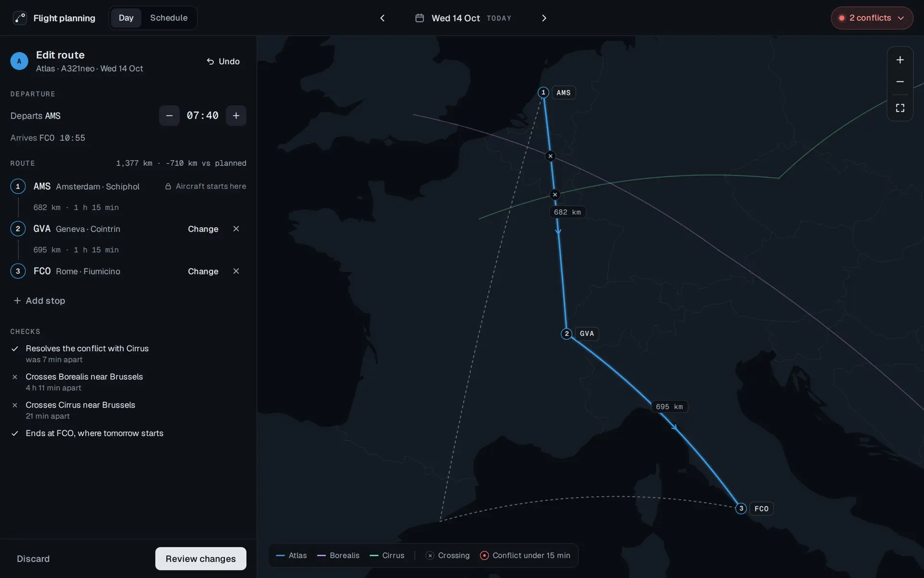Click the AMS waypoint marker on map
Image resolution: width=924 pixels, height=578 pixels.
tap(543, 92)
